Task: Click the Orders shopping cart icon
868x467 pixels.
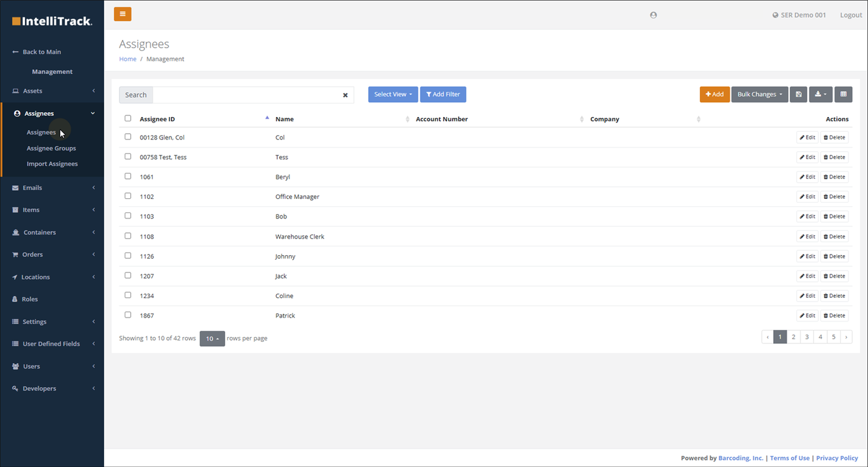Action: point(15,255)
